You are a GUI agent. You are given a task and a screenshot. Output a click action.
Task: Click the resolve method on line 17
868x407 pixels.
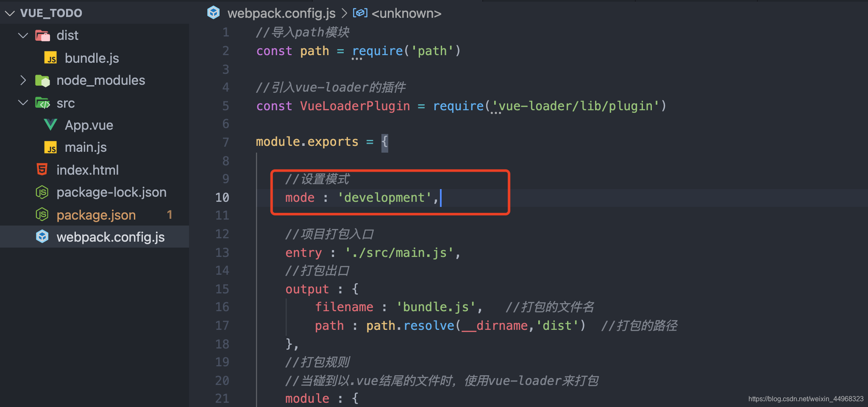coord(428,326)
